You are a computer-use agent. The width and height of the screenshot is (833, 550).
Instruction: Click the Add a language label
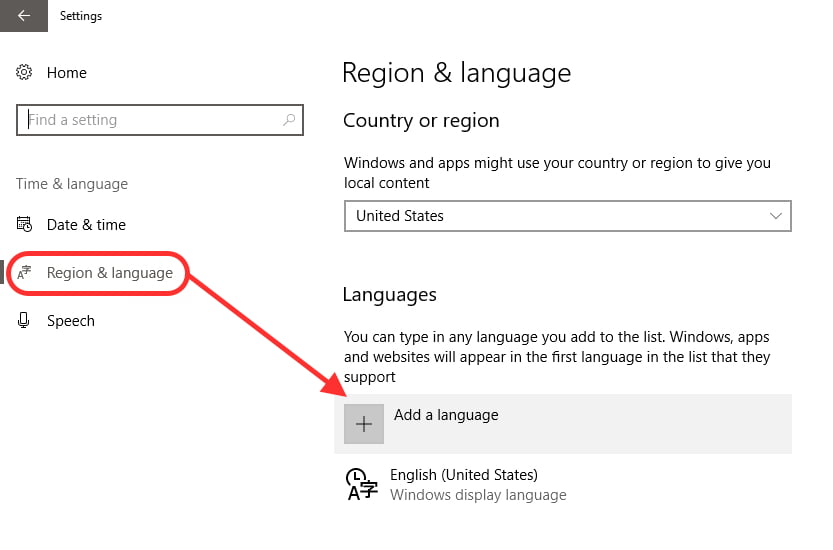coord(446,415)
